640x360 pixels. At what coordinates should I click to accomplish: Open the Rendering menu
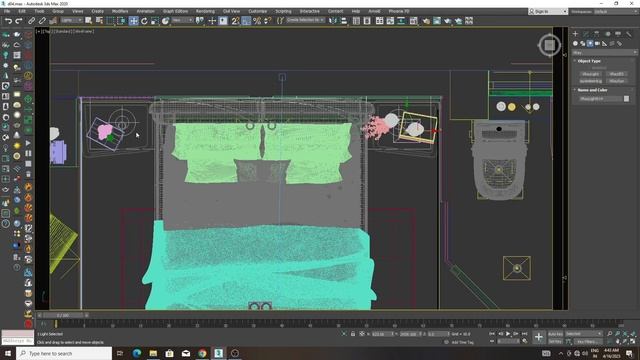[x=205, y=11]
